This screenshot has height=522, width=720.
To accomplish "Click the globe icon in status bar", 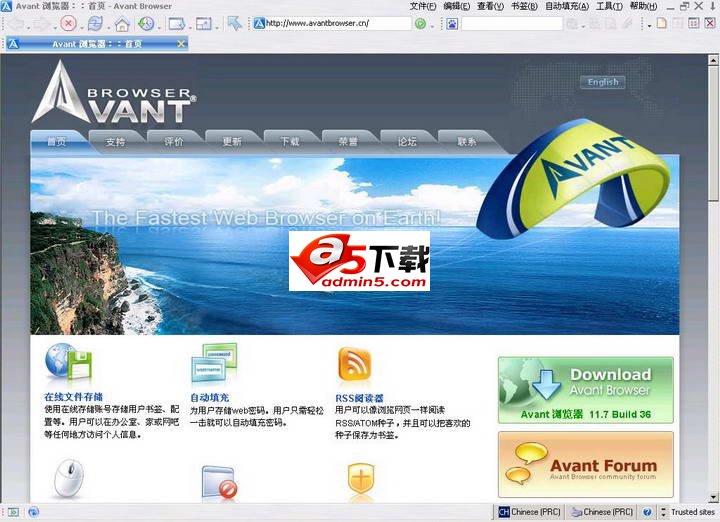I will (x=33, y=512).
